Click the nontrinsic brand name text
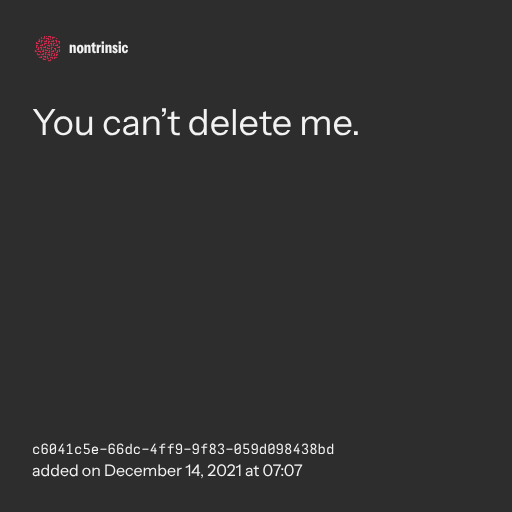The height and width of the screenshot is (512, 512). [x=99, y=48]
